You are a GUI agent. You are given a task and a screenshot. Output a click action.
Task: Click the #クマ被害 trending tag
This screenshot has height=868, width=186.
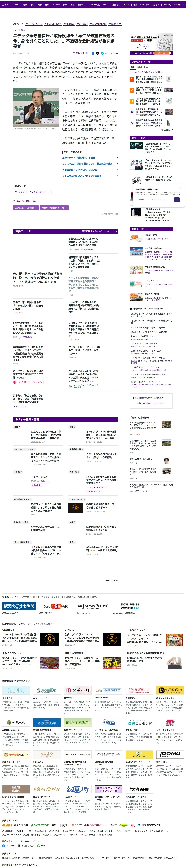[x=82, y=24]
